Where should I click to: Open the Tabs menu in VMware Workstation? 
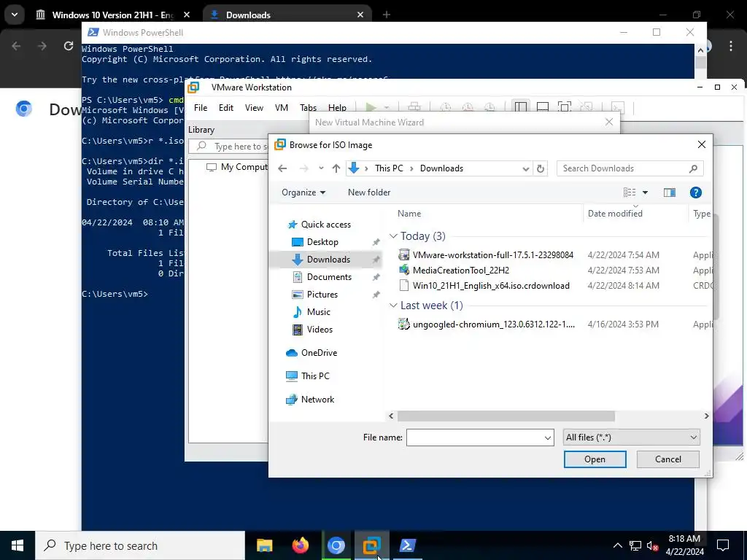point(309,108)
